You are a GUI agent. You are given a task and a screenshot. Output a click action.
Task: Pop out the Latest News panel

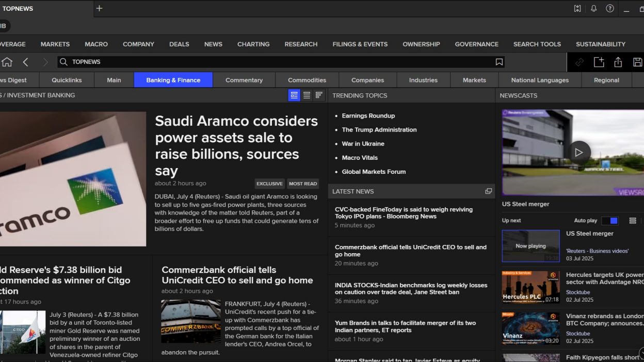pyautogui.click(x=488, y=191)
